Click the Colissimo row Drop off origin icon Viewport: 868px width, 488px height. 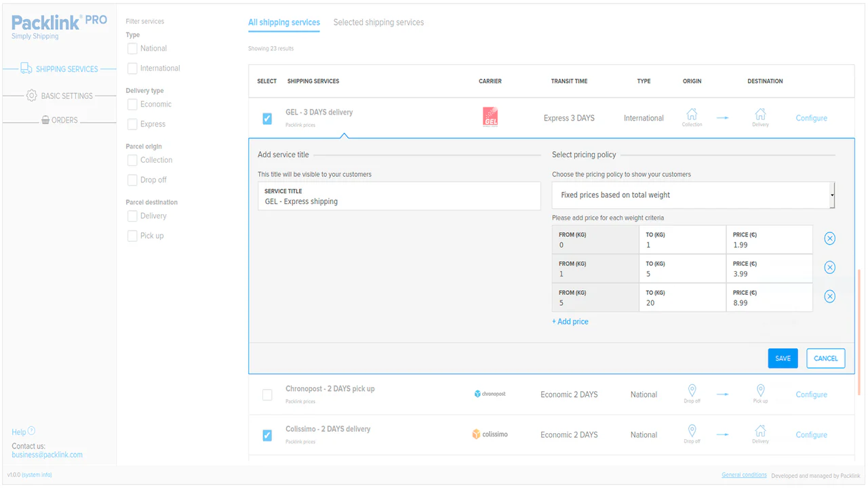coord(692,431)
